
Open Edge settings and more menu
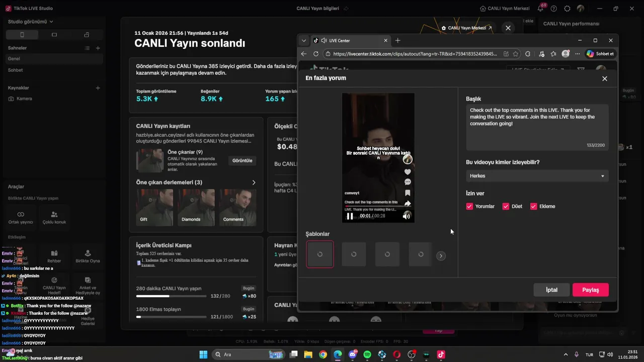point(577,54)
